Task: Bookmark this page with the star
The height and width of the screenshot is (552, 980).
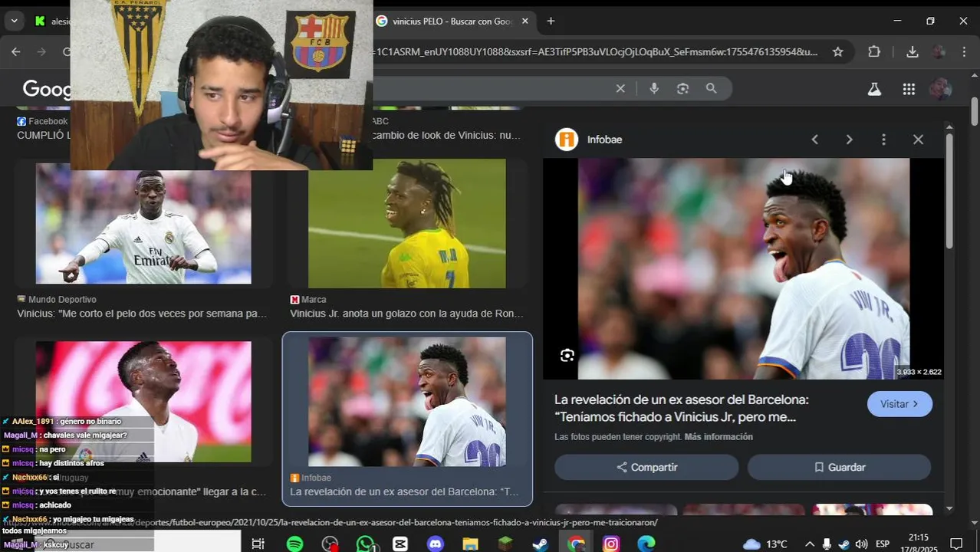Action: [x=838, y=52]
